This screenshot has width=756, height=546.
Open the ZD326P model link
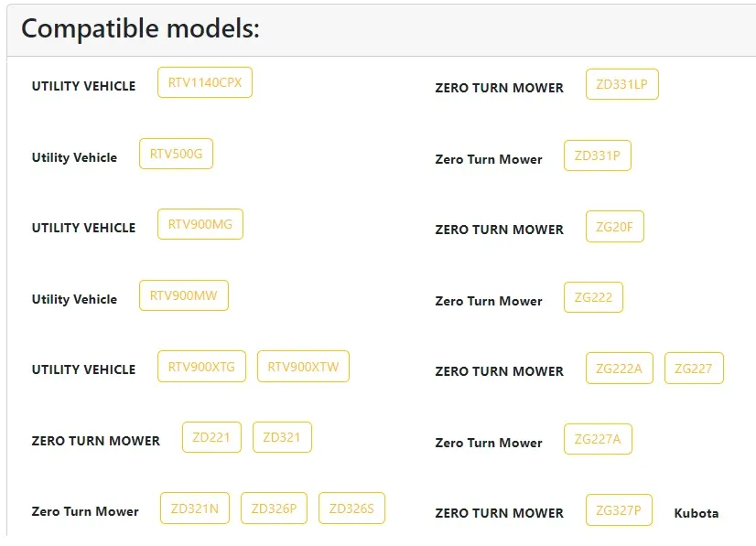coord(274,509)
